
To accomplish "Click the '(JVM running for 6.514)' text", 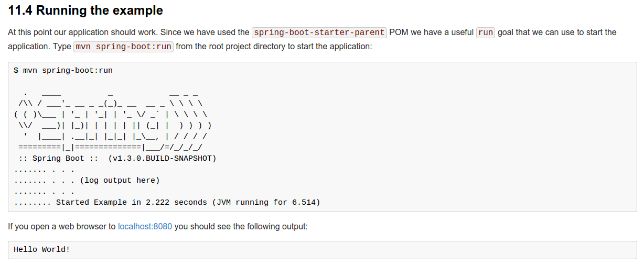I will click(x=266, y=202).
